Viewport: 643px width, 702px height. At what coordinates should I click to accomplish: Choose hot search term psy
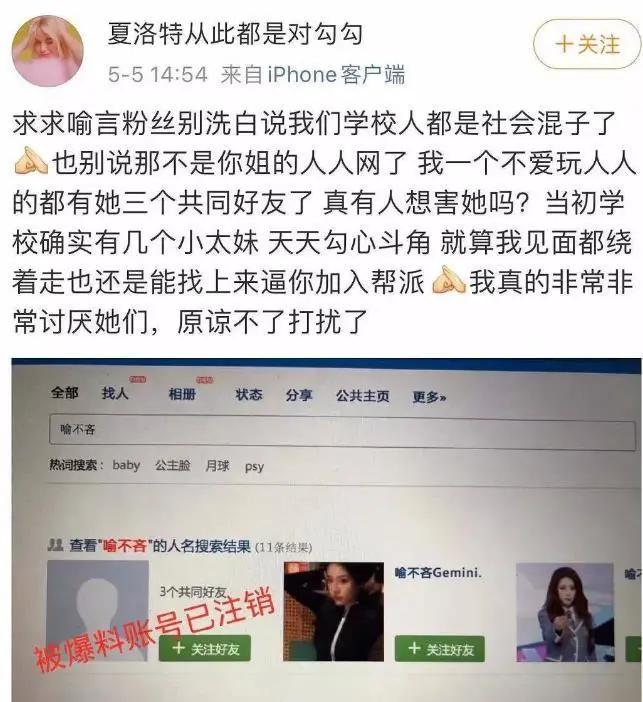254,467
